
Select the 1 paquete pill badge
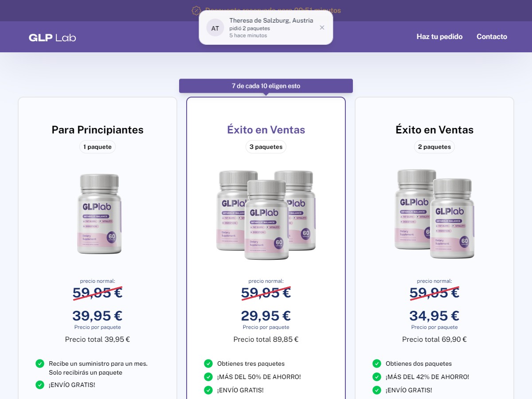click(98, 147)
